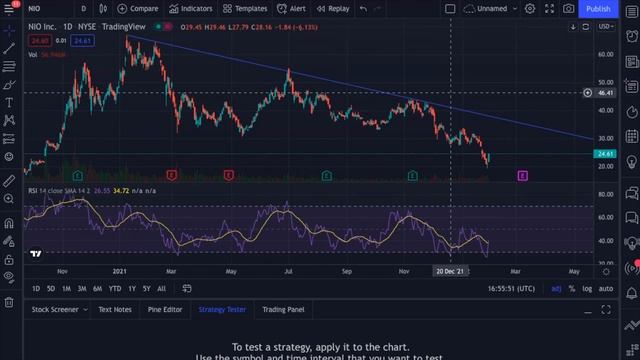Select the brush drawing tool
640x360 pixels.
(9, 84)
